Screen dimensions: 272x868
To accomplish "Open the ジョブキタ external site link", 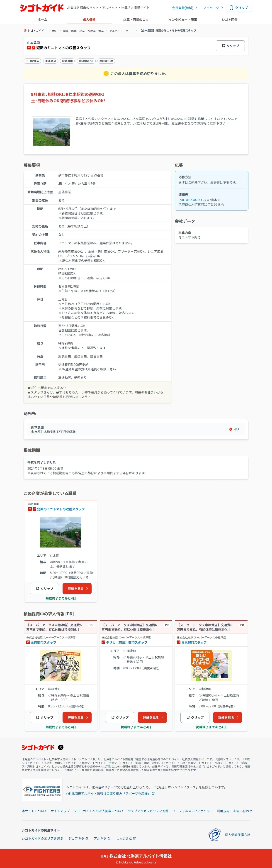I will tap(78, 838).
